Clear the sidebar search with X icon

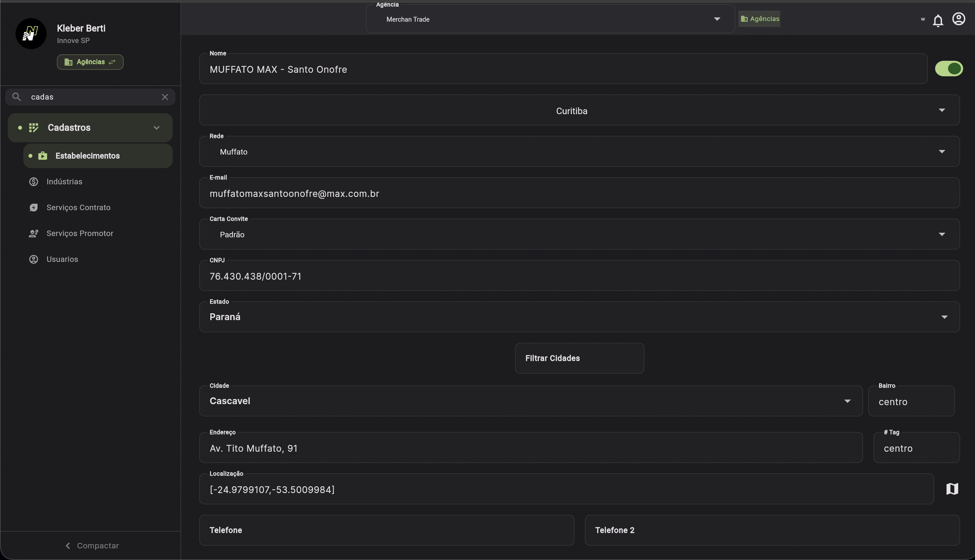tap(165, 97)
